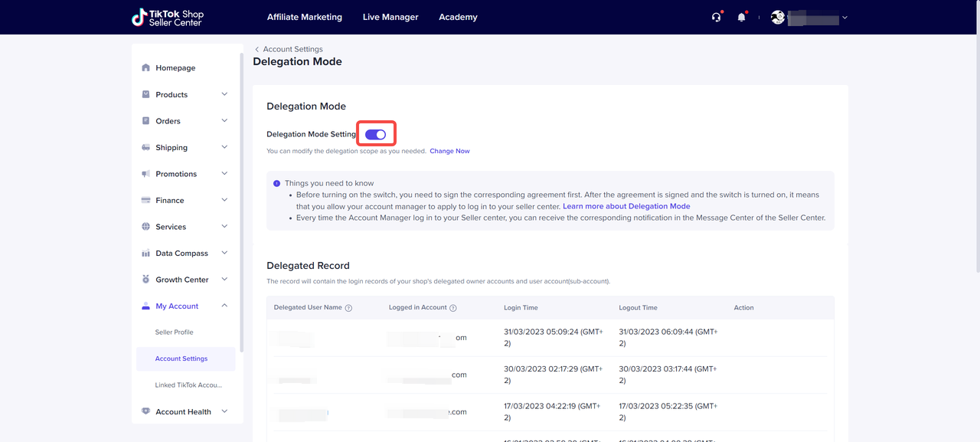This screenshot has height=442, width=980.
Task: Go to the Live Manager tab
Action: point(390,17)
